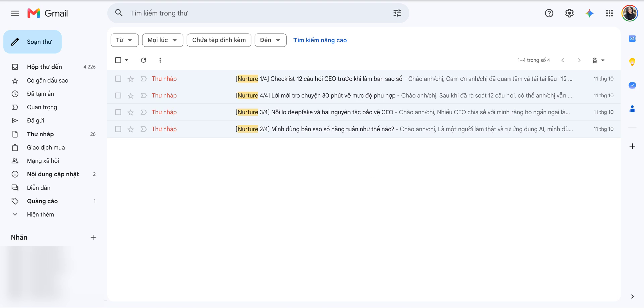Open select-all dropdown arrow
The image size is (644, 308).
[127, 60]
